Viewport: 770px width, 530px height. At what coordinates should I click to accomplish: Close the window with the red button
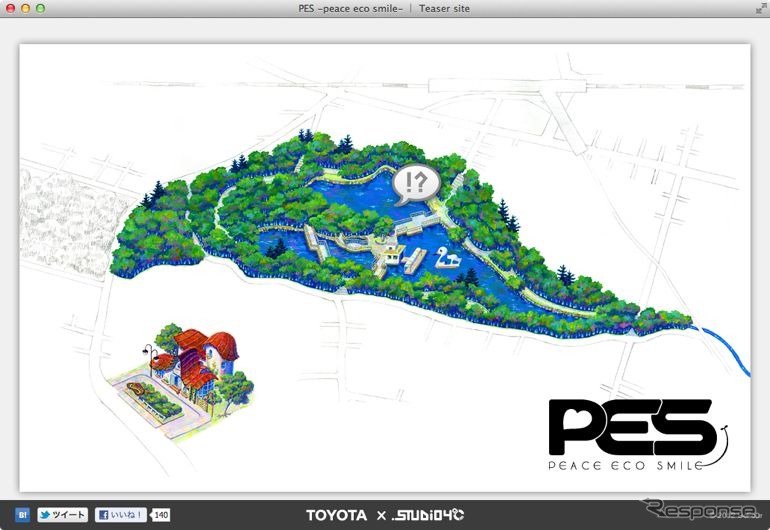point(10,8)
